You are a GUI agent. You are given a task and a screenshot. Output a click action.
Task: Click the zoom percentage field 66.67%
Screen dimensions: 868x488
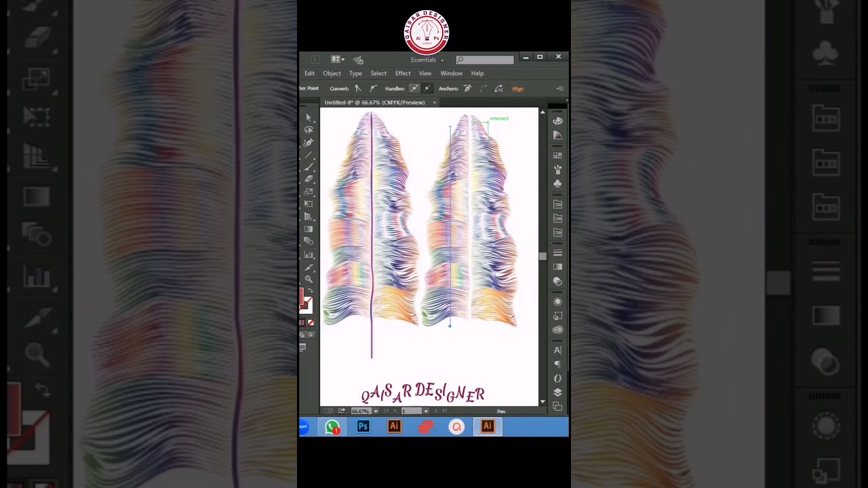pos(360,411)
